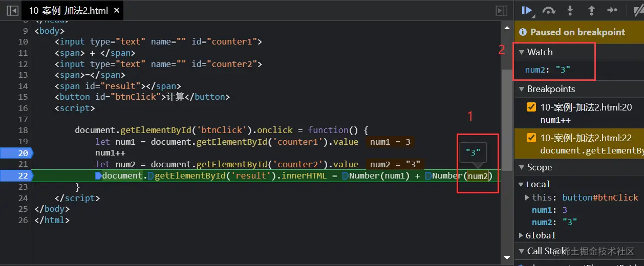Remove breakpoint marker on line 20

tap(16, 152)
